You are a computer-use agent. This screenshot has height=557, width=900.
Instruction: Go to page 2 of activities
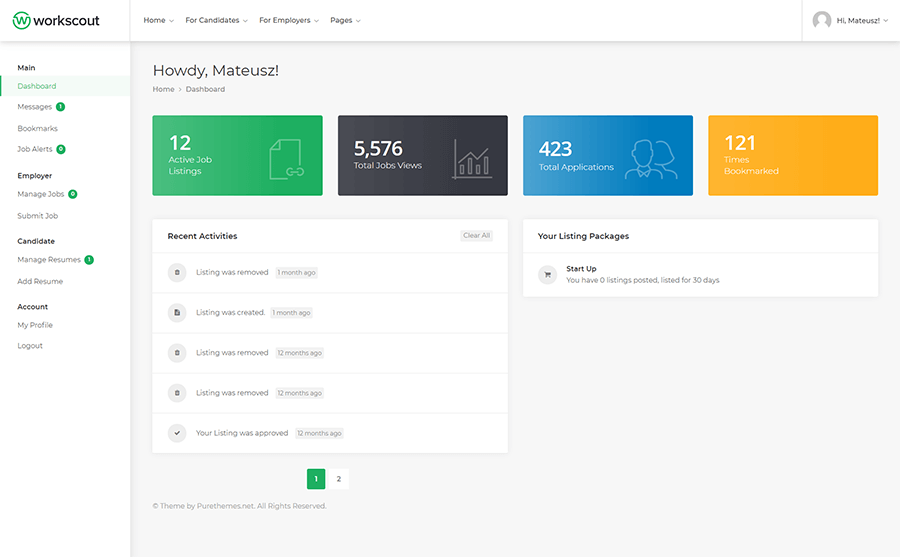tap(339, 479)
